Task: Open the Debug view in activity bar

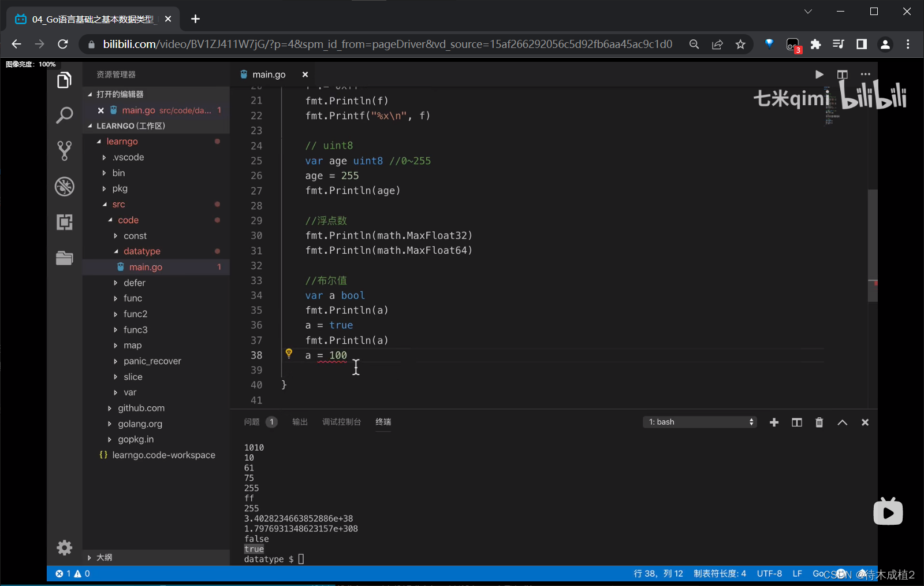Action: tap(64, 187)
